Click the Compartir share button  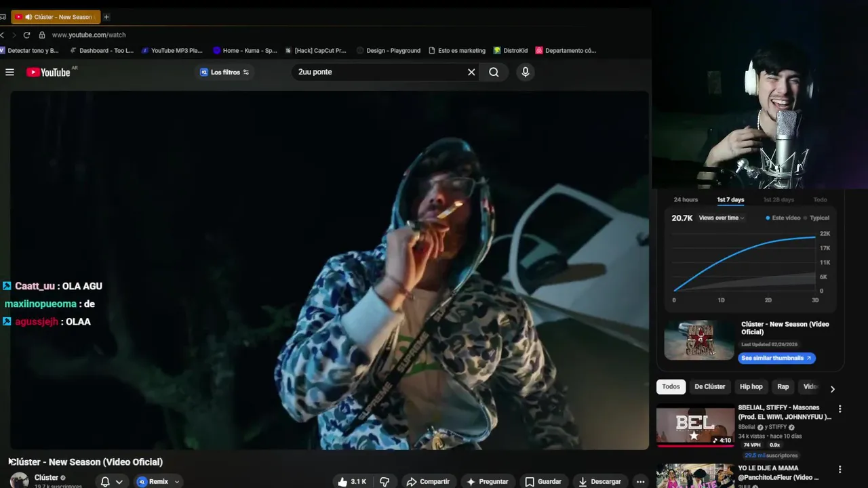point(428,482)
